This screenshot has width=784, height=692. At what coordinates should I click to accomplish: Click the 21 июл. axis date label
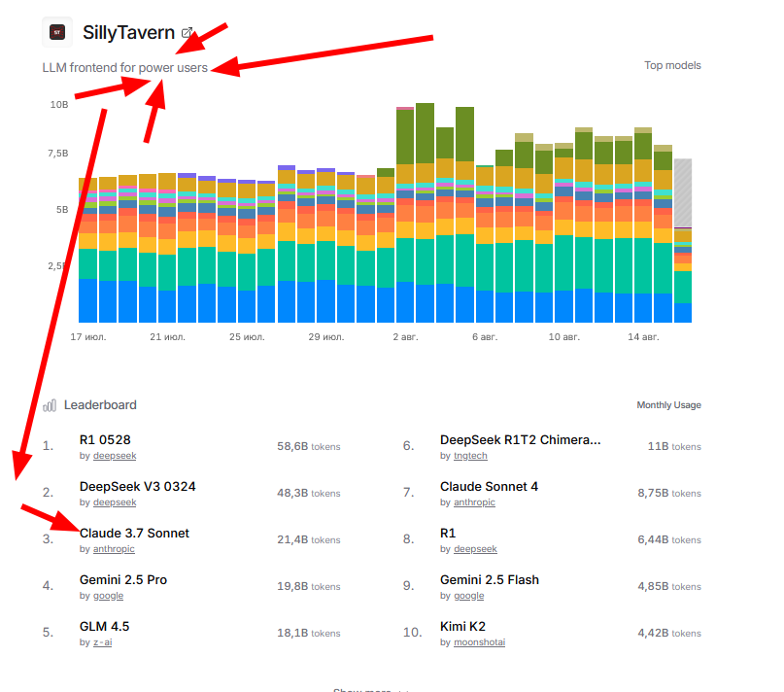(167, 336)
